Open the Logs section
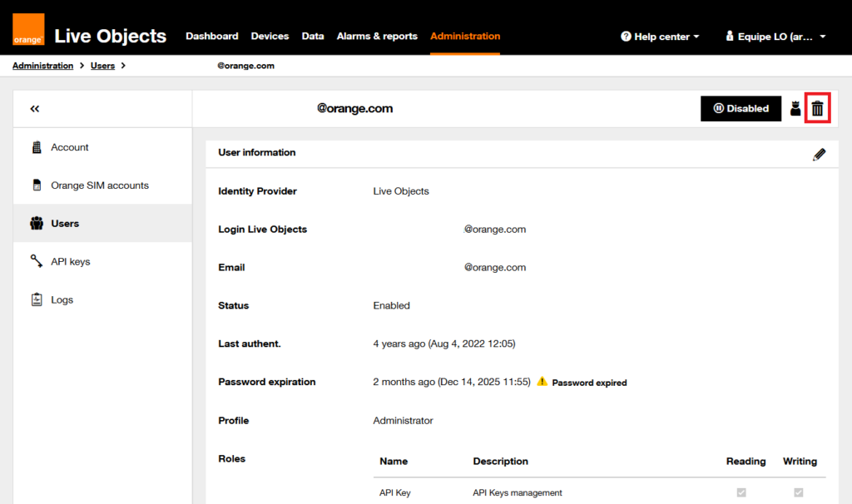 point(62,299)
